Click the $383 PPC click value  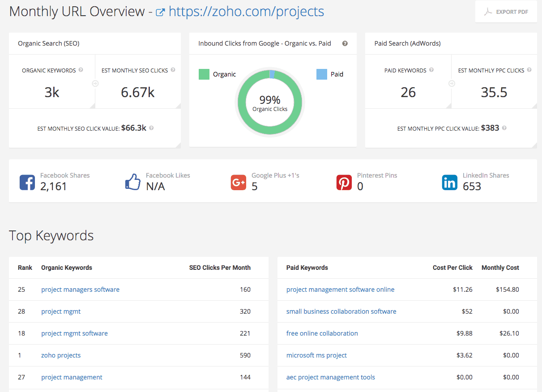(490, 128)
